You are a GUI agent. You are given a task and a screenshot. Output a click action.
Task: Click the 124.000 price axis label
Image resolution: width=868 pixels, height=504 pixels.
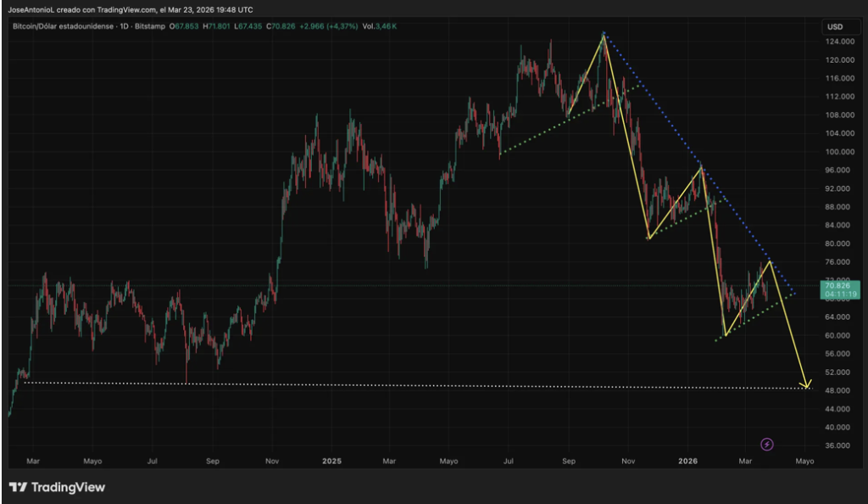tap(839, 42)
